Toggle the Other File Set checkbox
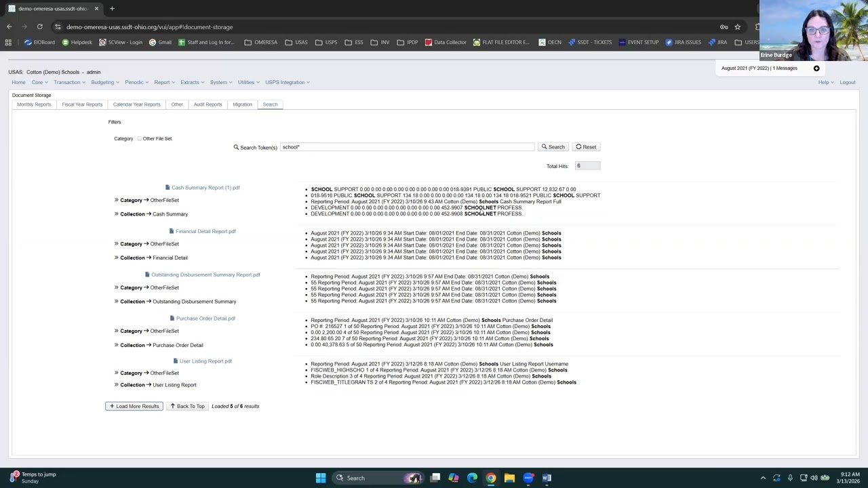 coord(140,138)
